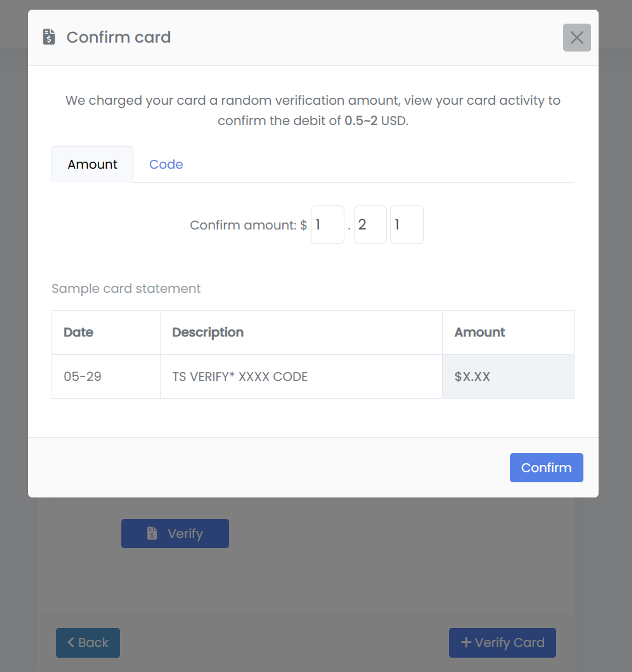Viewport: 632px width, 672px height.
Task: Click the last cents digit field
Action: 406,225
